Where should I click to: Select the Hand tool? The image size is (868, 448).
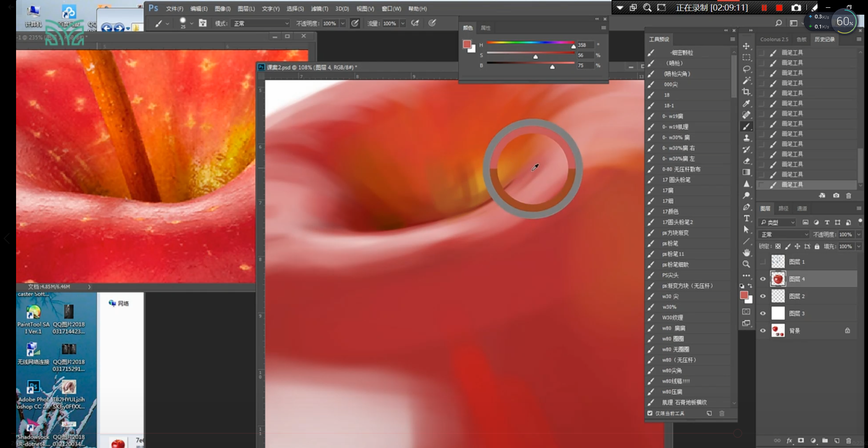[x=746, y=253]
